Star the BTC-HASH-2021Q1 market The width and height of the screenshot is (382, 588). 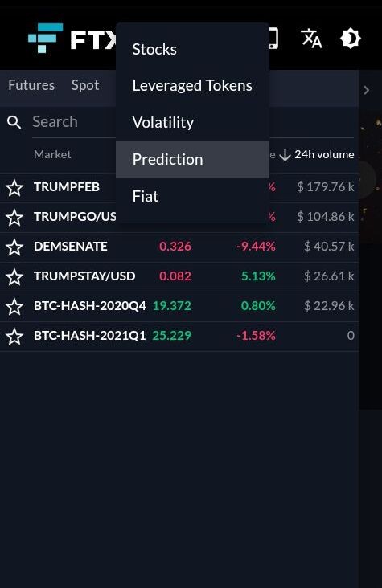tap(14, 336)
